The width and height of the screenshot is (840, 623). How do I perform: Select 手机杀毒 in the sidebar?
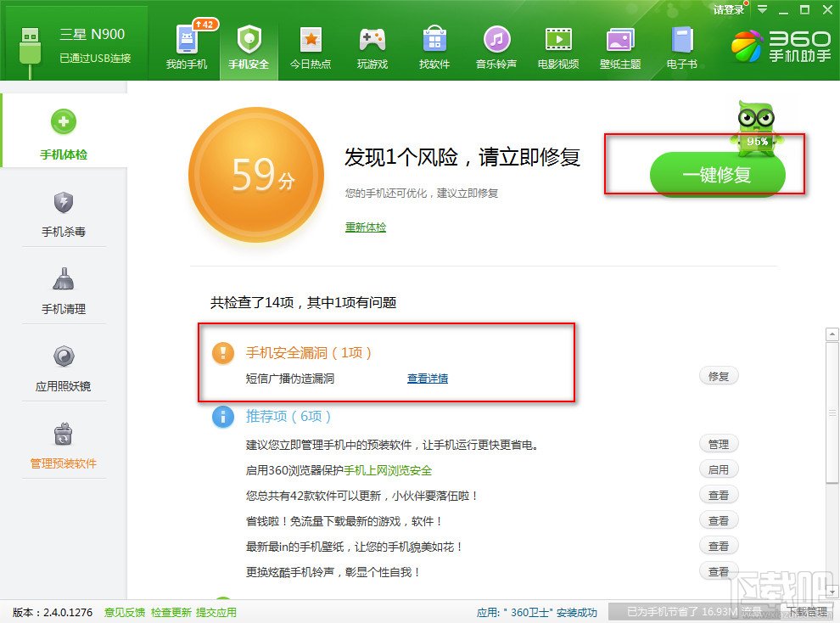tap(64, 212)
